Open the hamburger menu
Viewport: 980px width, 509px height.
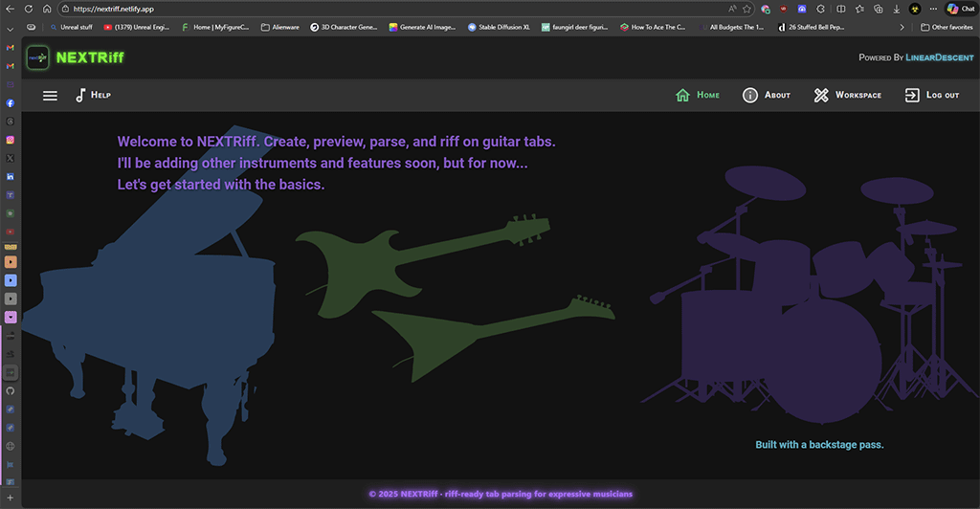51,96
